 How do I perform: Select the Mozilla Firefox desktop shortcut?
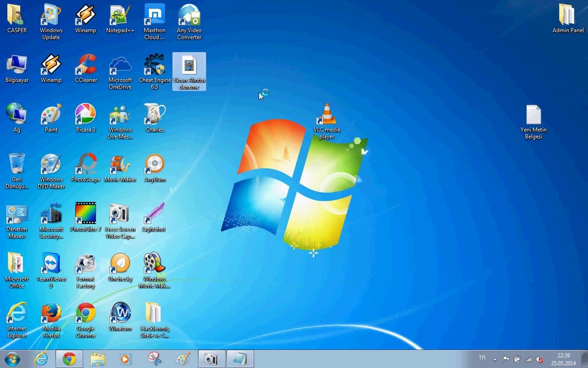click(x=51, y=320)
